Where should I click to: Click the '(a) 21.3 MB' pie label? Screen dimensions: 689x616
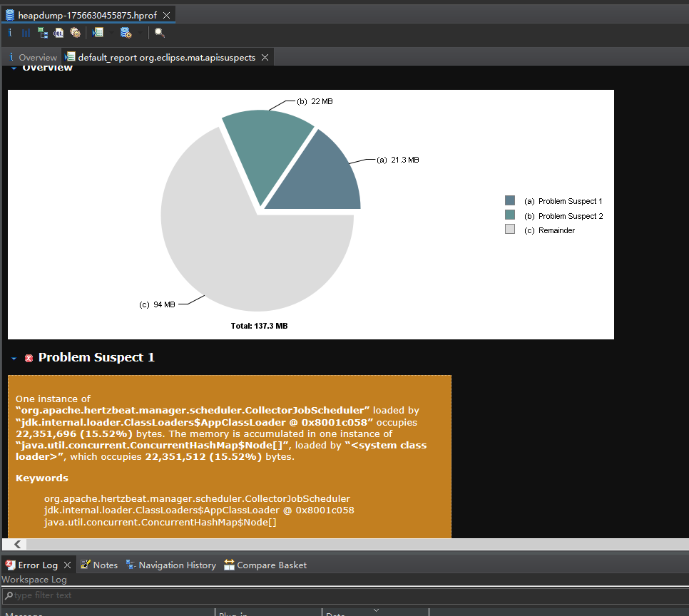[398, 160]
